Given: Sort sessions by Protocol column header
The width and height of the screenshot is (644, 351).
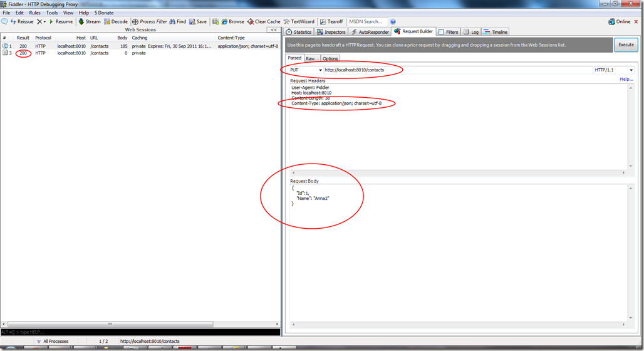Looking at the screenshot, I should [43, 38].
